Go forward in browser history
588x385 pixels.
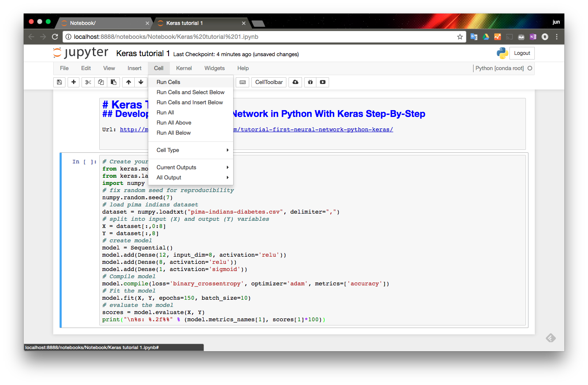point(43,37)
